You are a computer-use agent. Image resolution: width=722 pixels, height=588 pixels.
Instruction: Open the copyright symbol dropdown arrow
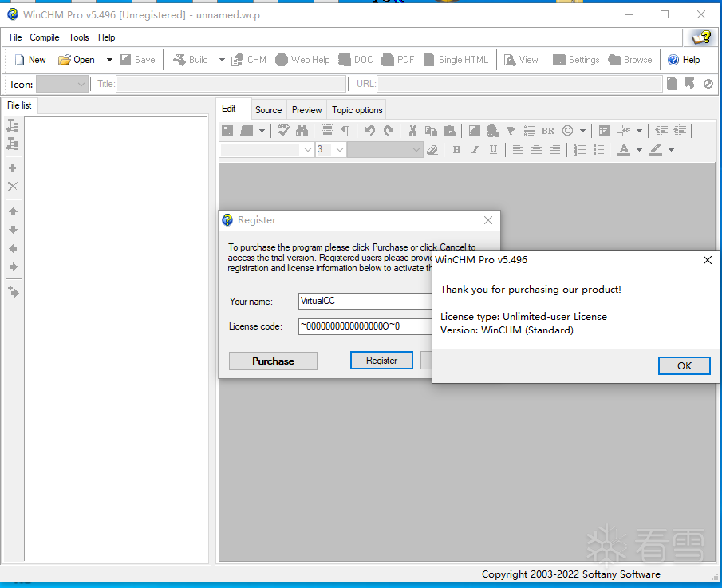click(x=582, y=131)
